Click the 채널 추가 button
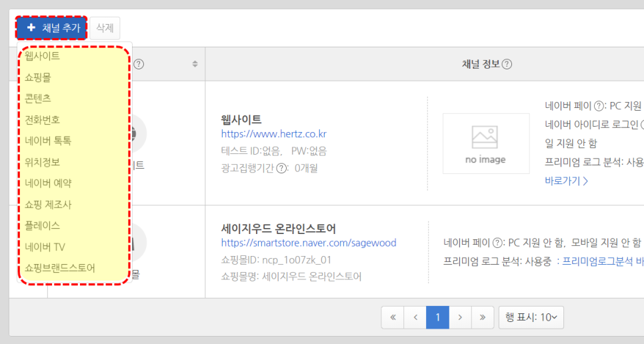644x344 pixels. pyautogui.click(x=51, y=28)
